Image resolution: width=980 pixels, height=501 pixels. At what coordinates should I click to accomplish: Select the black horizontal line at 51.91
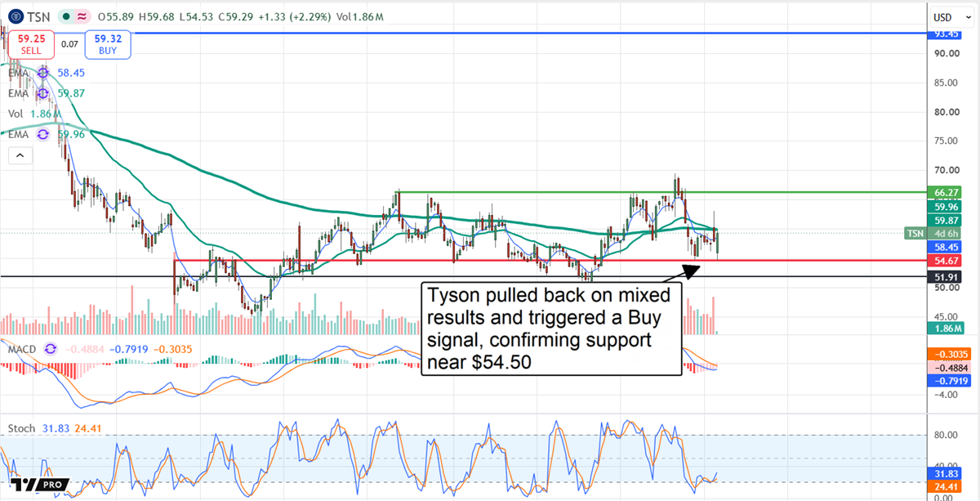point(465,277)
